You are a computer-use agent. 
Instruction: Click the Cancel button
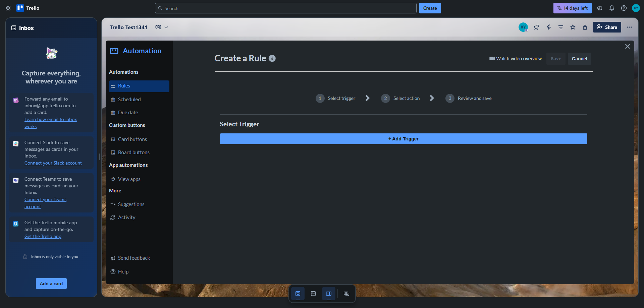pos(579,59)
